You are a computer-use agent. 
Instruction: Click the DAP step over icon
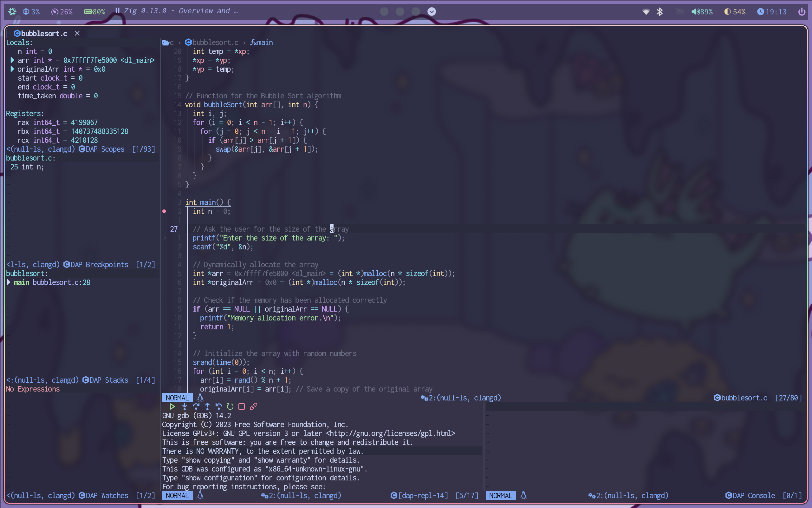tap(196, 406)
